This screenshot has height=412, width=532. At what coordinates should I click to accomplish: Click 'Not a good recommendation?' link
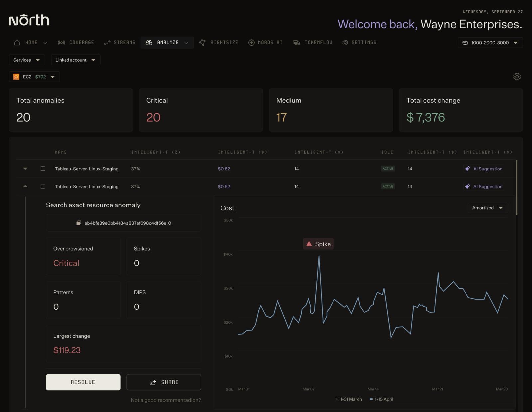[x=166, y=400]
